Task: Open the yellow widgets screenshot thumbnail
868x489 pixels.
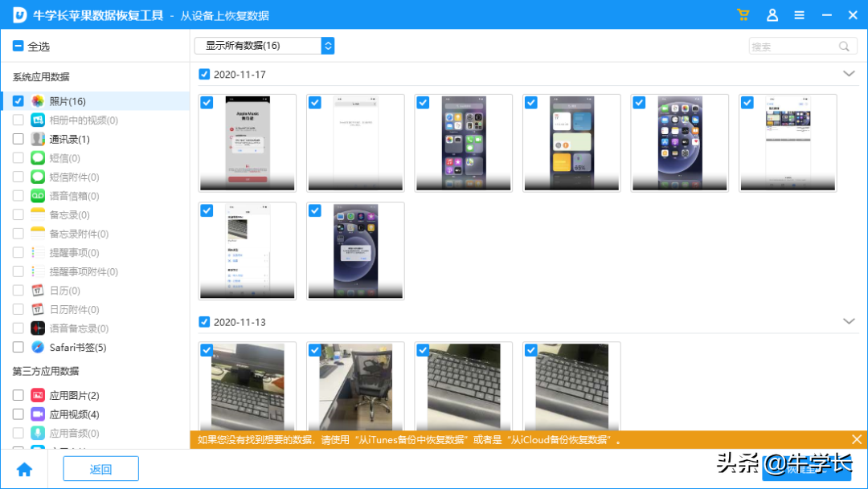Action: click(571, 143)
